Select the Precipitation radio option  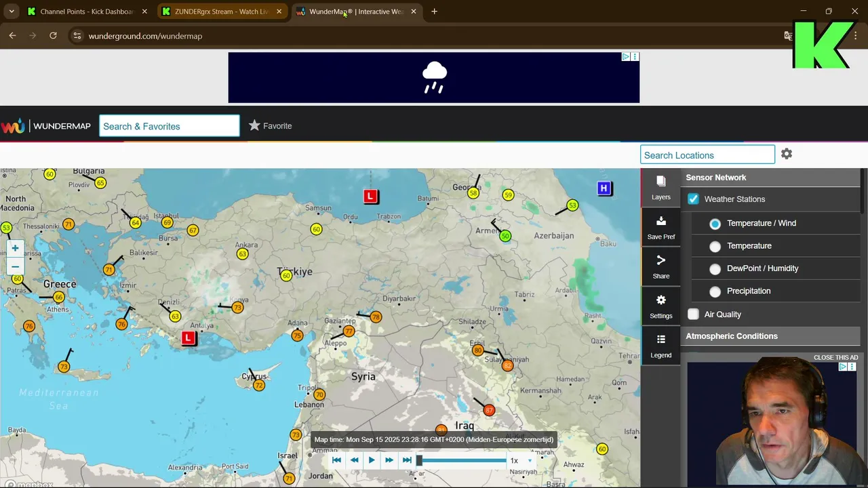715,291
